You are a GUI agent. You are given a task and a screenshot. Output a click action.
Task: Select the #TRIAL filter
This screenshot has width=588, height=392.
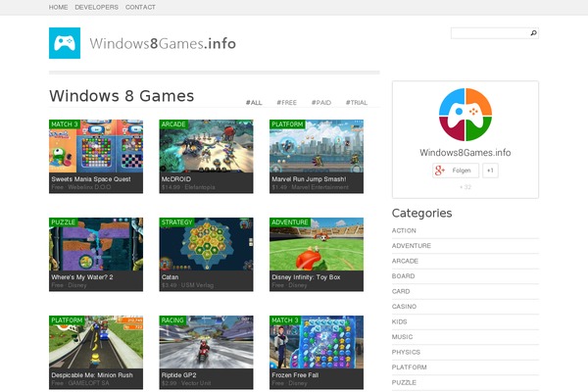(x=357, y=102)
